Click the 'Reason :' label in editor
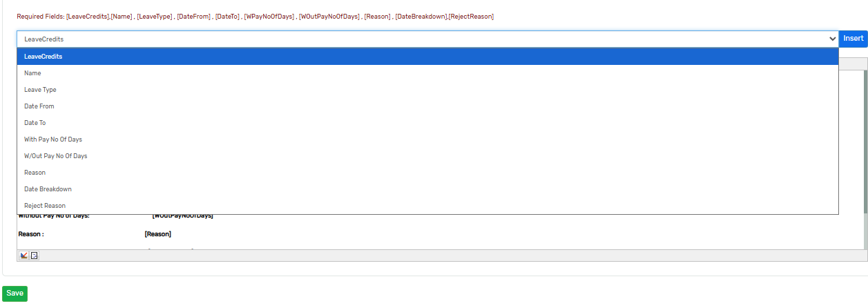Screen dimensions: 868x308 (x=31, y=234)
